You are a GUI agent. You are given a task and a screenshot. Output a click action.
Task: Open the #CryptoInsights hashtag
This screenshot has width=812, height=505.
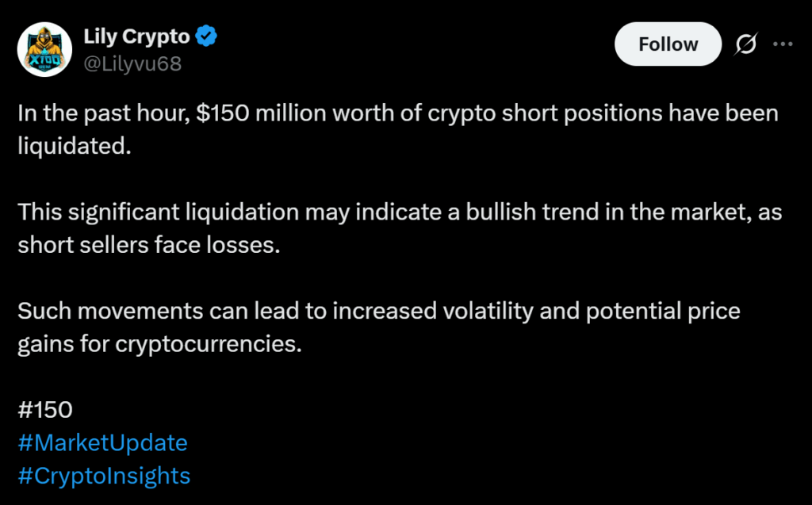pyautogui.click(x=104, y=476)
